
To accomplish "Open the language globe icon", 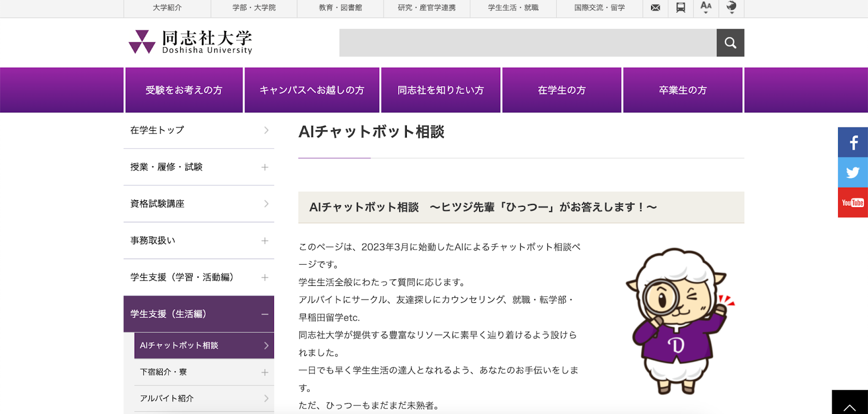I will point(731,7).
